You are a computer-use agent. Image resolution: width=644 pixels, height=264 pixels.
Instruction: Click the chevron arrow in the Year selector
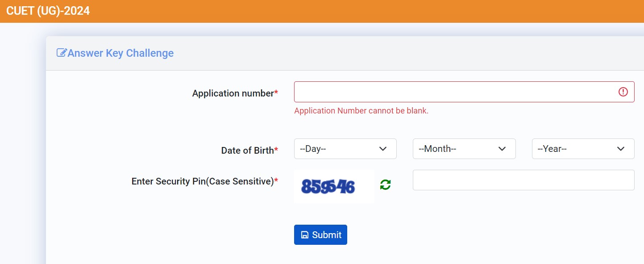(620, 149)
